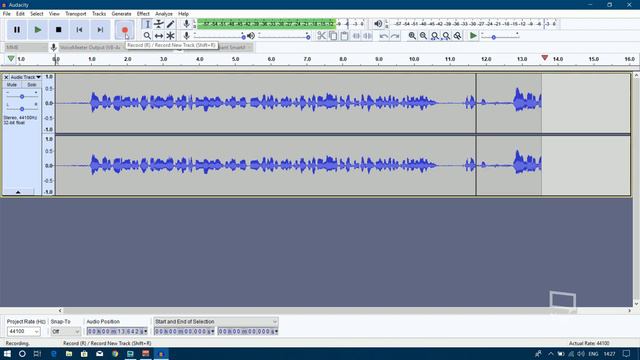The height and width of the screenshot is (360, 640).
Task: Open the Generate menu
Action: pyautogui.click(x=121, y=13)
